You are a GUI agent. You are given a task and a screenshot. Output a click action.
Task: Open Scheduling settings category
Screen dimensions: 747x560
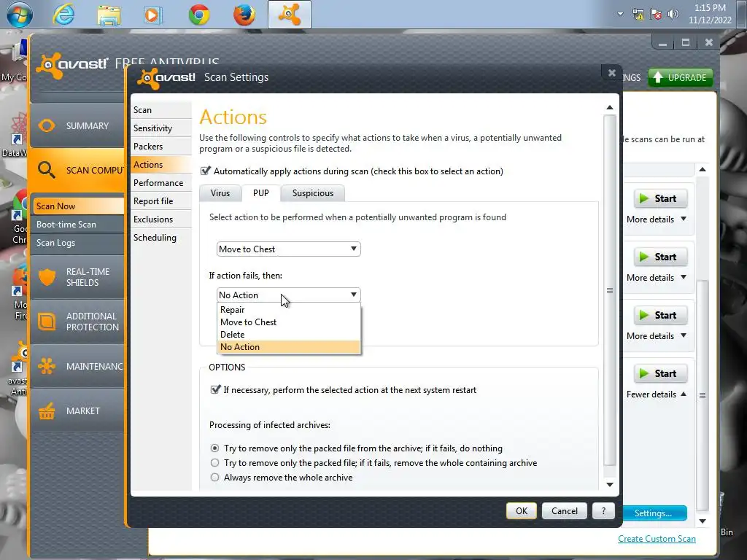tap(161, 238)
